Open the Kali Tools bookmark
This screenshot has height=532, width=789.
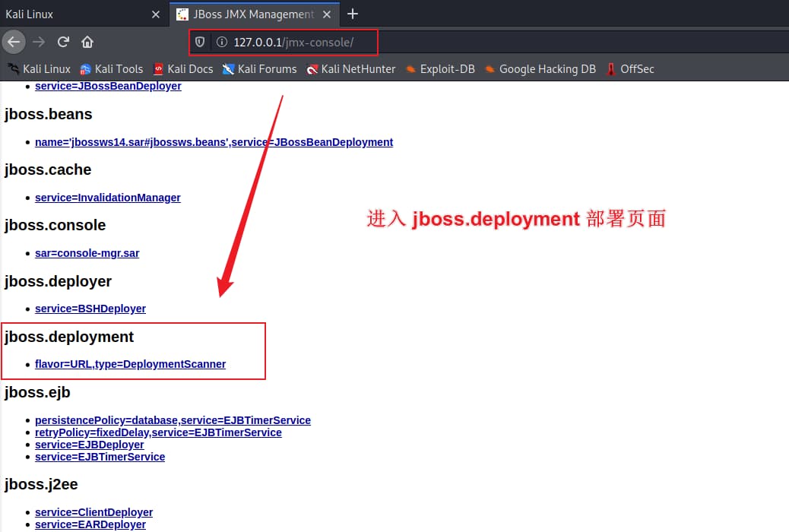pyautogui.click(x=111, y=69)
